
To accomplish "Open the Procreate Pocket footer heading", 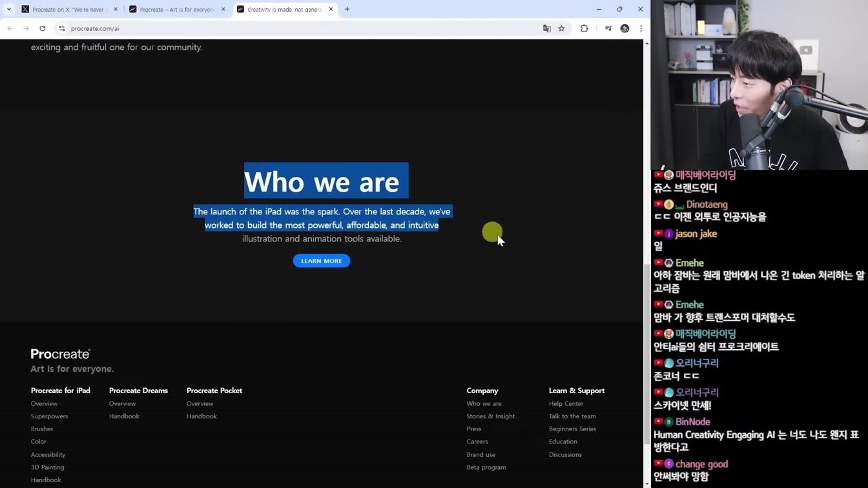I will coord(214,391).
